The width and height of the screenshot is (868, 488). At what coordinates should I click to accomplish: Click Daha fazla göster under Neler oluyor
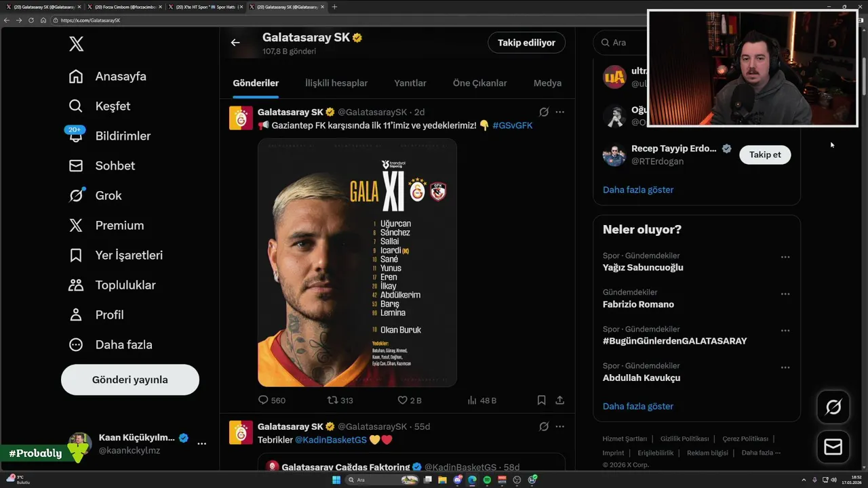pyautogui.click(x=638, y=407)
